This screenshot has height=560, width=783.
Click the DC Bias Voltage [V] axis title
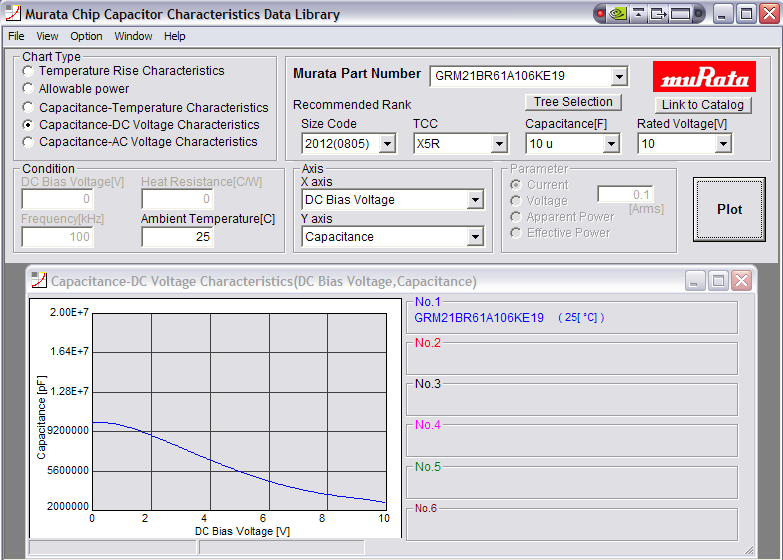pyautogui.click(x=242, y=531)
